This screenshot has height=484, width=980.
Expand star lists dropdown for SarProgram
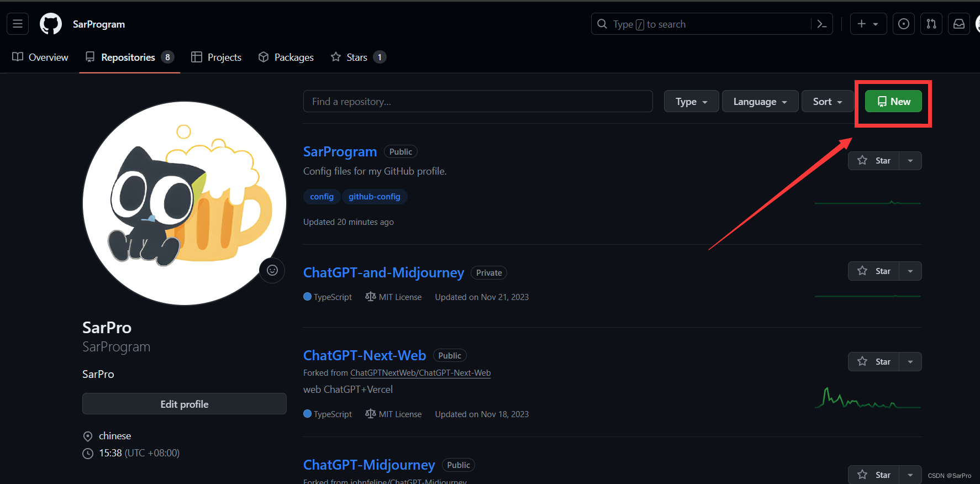(910, 161)
